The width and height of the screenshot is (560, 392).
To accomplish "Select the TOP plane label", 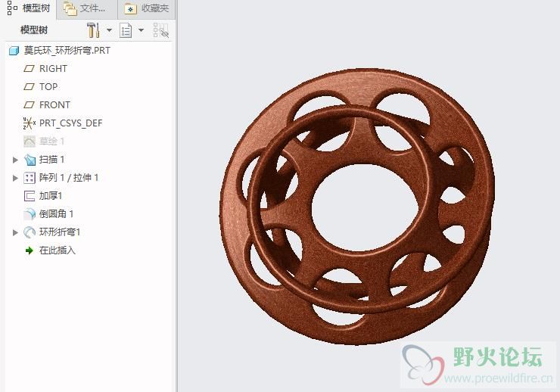I will [48, 87].
